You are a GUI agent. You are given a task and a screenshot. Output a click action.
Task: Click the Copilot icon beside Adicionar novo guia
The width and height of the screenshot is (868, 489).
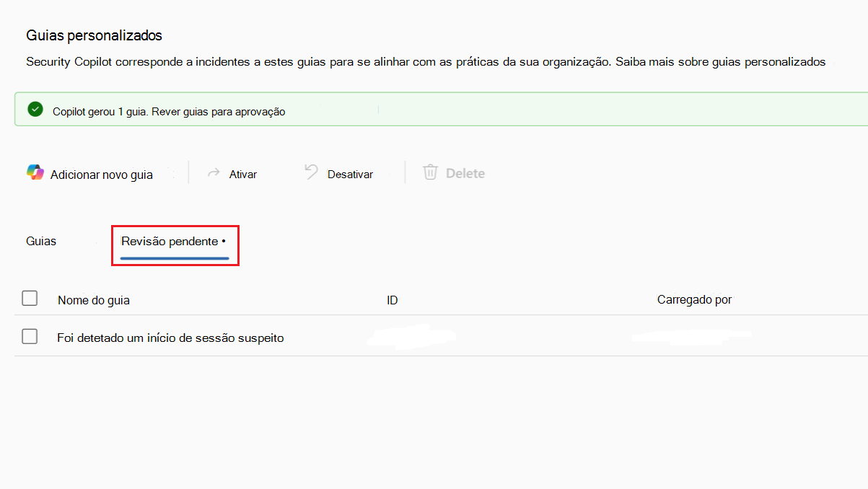point(33,172)
